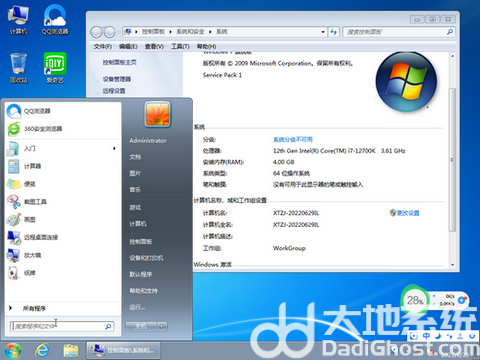The image size is (480, 360).
Task: Click the Change settings link with shield
Action: point(404,213)
